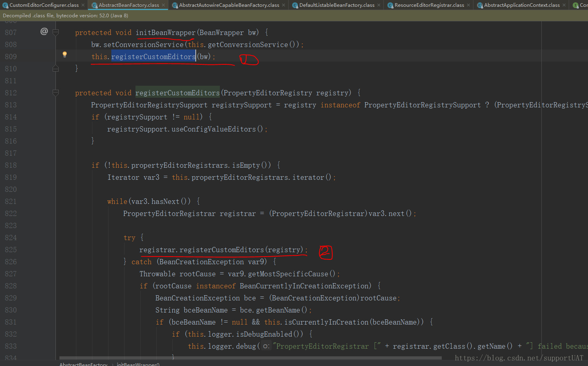Close the ResourceEditorRegistrar.class tab
This screenshot has width=588, height=366.
468,5
